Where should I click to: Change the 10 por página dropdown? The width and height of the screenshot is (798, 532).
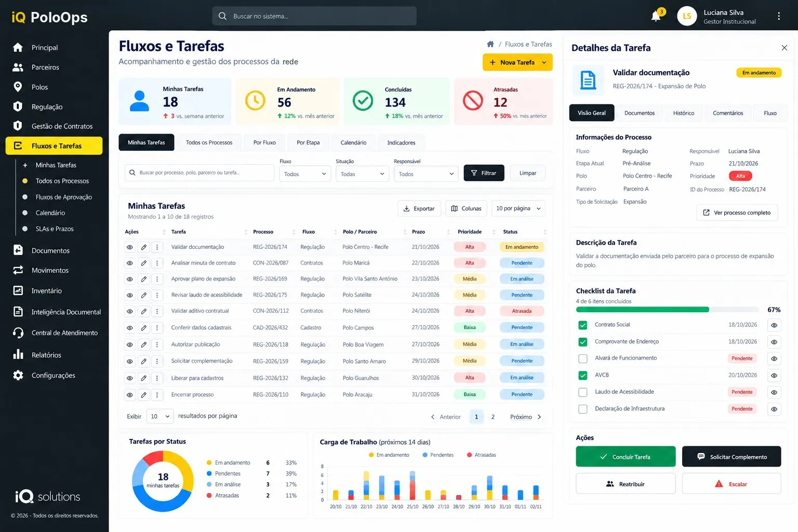tap(518, 208)
